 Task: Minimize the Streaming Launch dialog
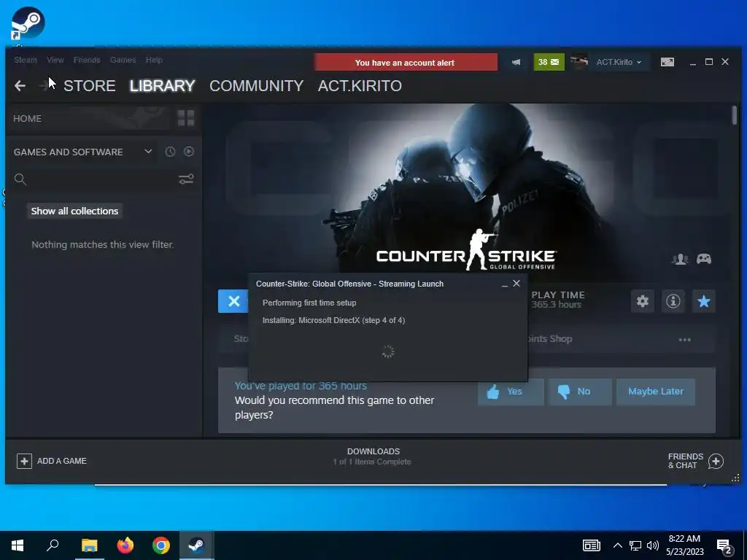coord(505,284)
